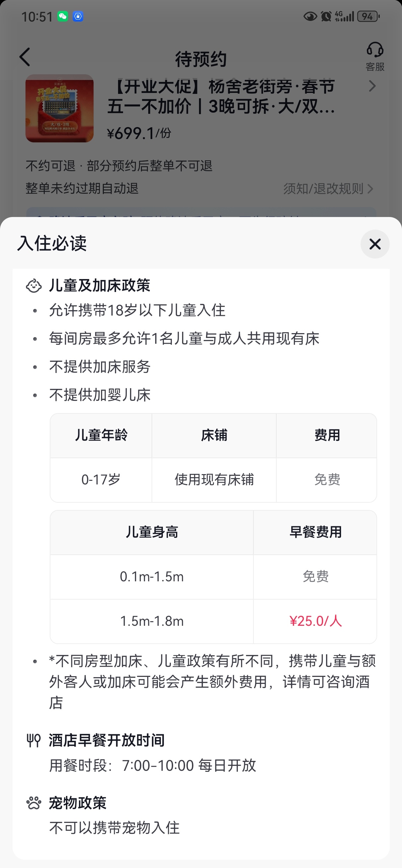This screenshot has width=402, height=868.
Task: Expand deal details chevron arrow
Action: click(x=372, y=86)
